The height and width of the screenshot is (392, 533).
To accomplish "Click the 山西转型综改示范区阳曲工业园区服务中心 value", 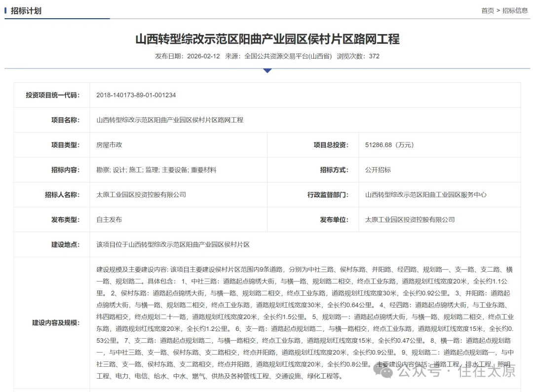I will point(425,195).
